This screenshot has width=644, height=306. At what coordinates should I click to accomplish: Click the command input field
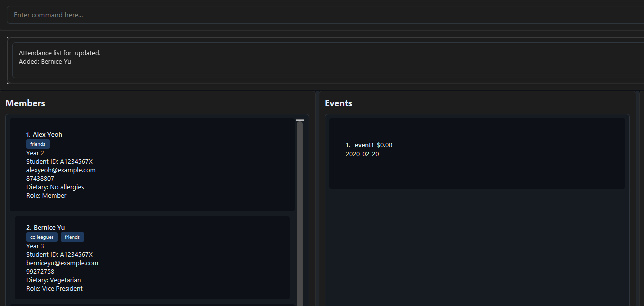[325, 15]
